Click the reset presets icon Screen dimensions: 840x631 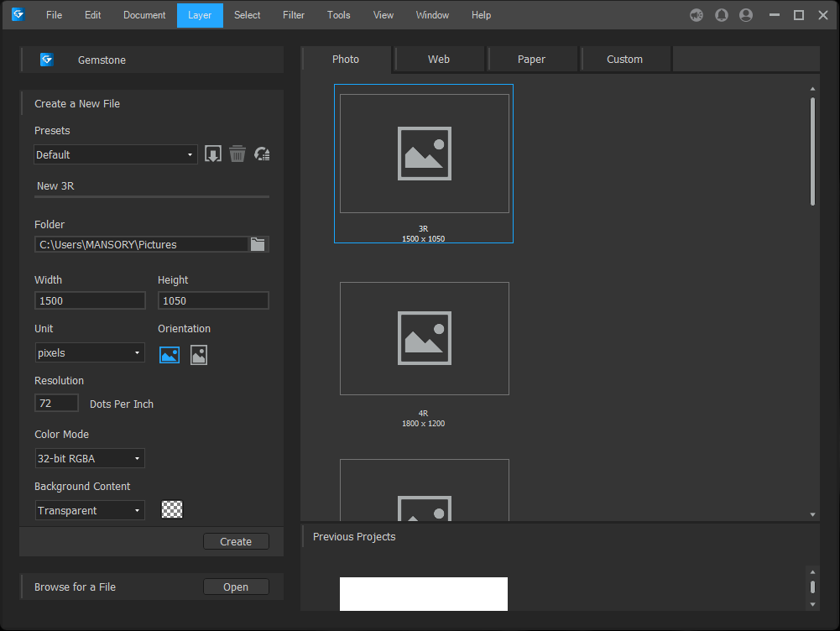coord(262,154)
